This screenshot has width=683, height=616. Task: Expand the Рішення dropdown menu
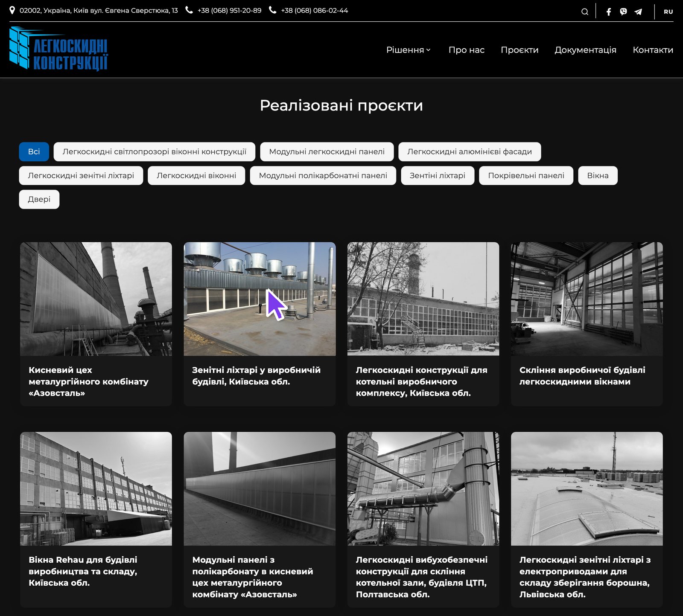tap(409, 50)
